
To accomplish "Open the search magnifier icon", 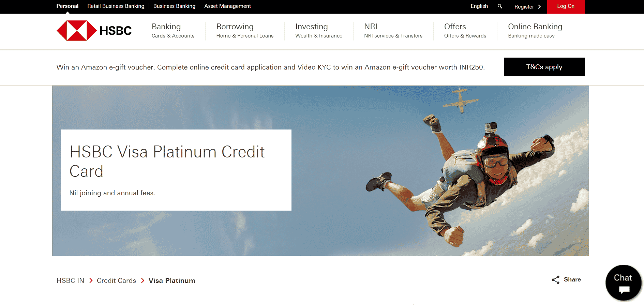I will [500, 6].
